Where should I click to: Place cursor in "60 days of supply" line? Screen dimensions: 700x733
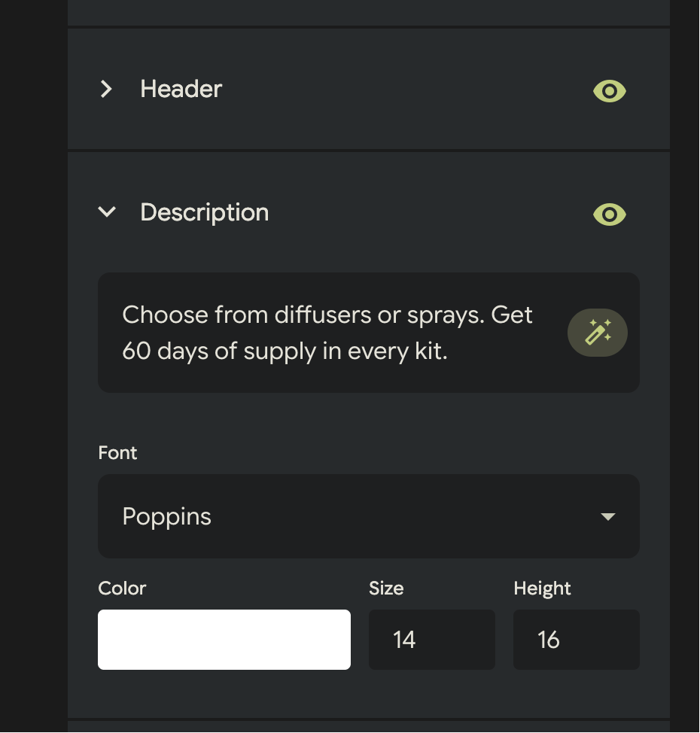(285, 351)
